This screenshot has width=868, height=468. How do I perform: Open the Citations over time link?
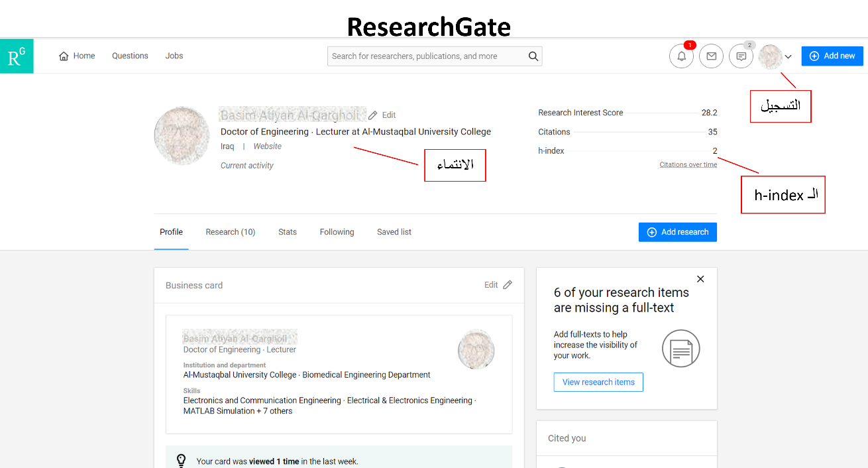click(x=688, y=165)
